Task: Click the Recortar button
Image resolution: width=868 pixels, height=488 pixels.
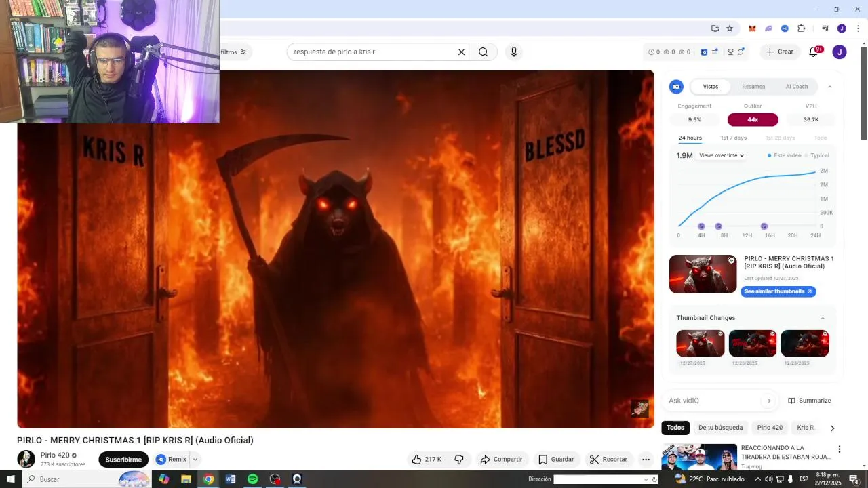Action: tap(609, 460)
